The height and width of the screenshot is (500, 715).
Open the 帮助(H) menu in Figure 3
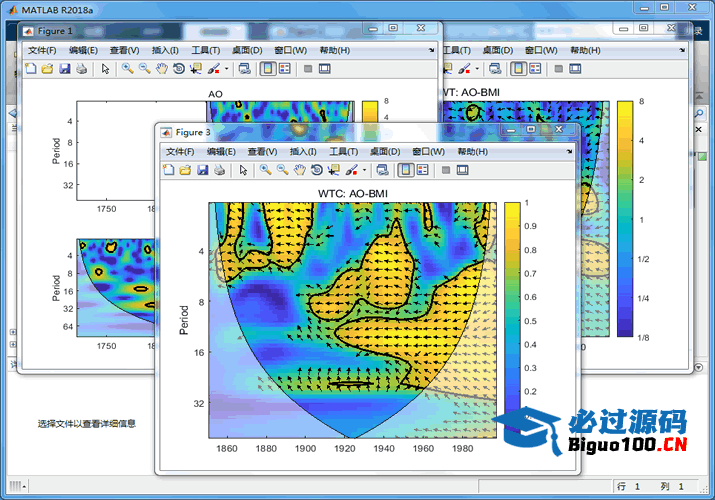coord(472,151)
